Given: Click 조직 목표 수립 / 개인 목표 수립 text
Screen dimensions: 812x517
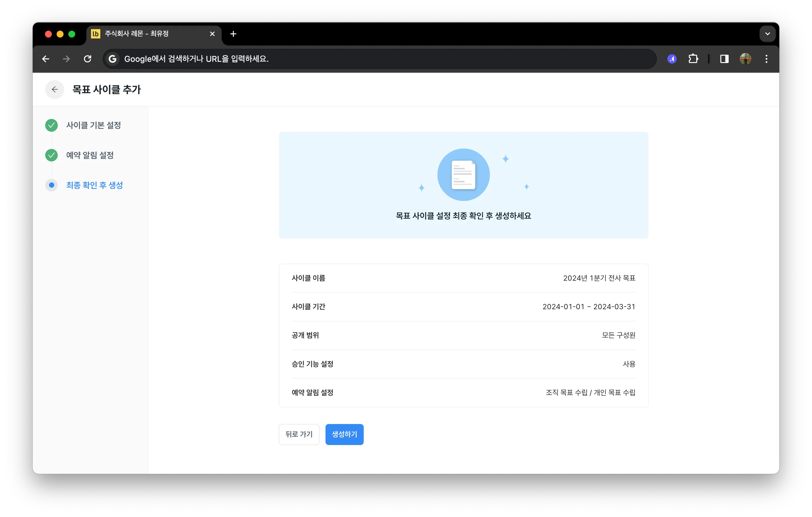Looking at the screenshot, I should click(x=590, y=393).
